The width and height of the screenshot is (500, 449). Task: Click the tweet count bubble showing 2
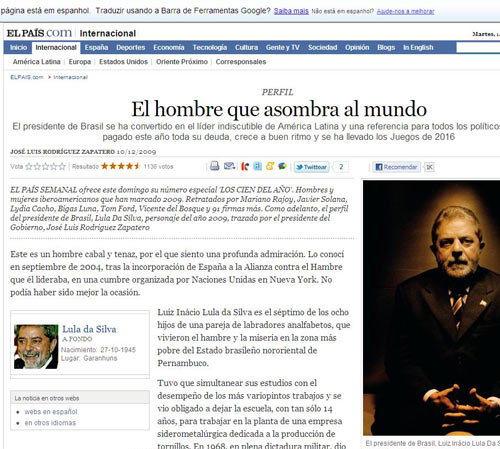coord(341,167)
